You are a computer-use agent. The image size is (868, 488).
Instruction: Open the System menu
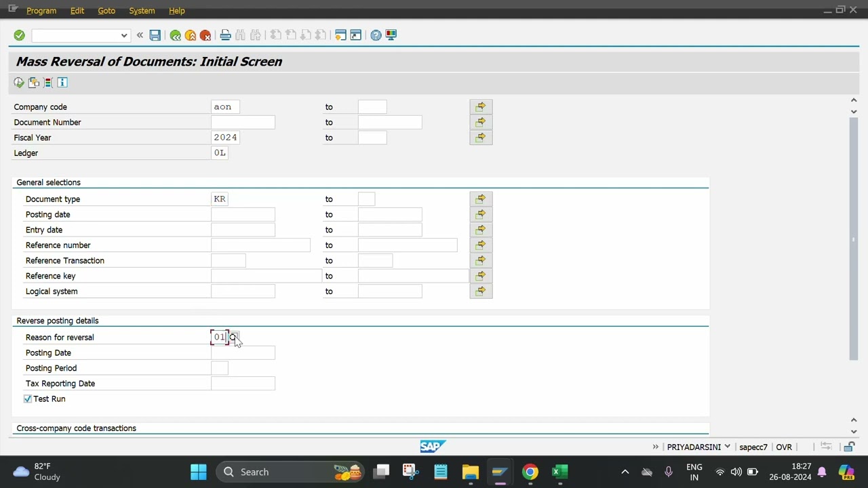[142, 11]
